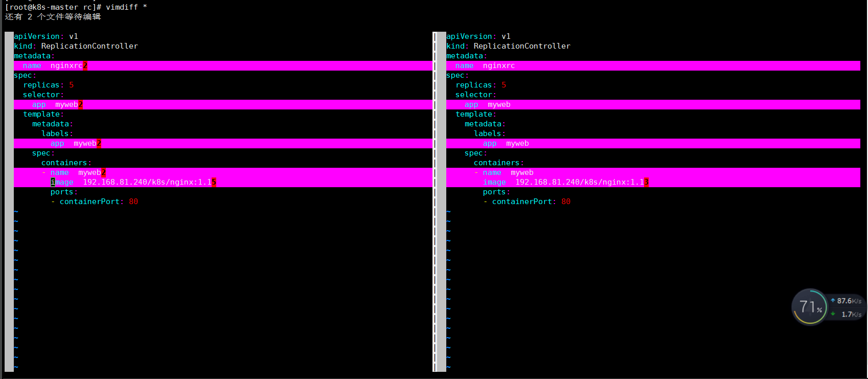
Task: Click 'metadata:' under template in right pane
Action: coord(485,124)
